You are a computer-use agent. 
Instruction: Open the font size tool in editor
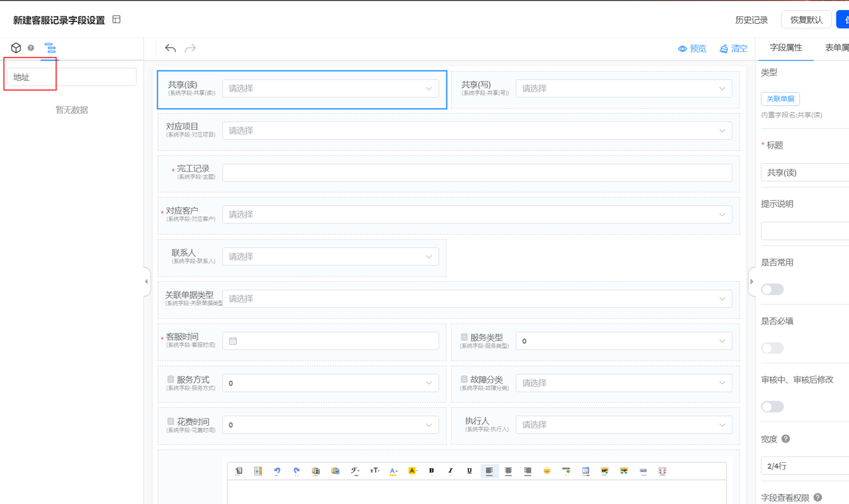(374, 471)
